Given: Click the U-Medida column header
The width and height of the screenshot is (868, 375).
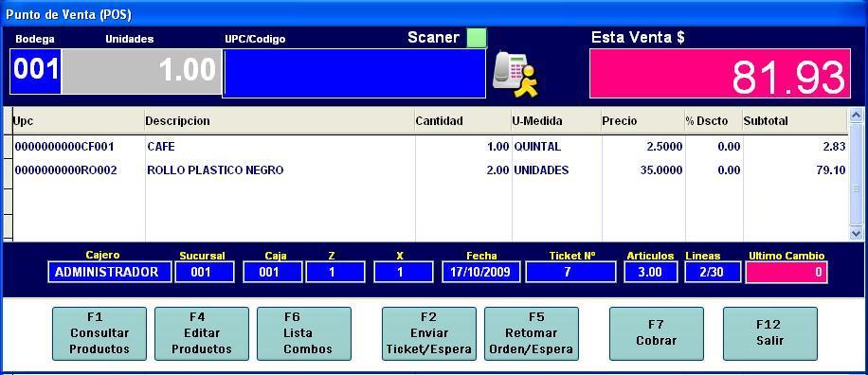Looking at the screenshot, I should (556, 121).
